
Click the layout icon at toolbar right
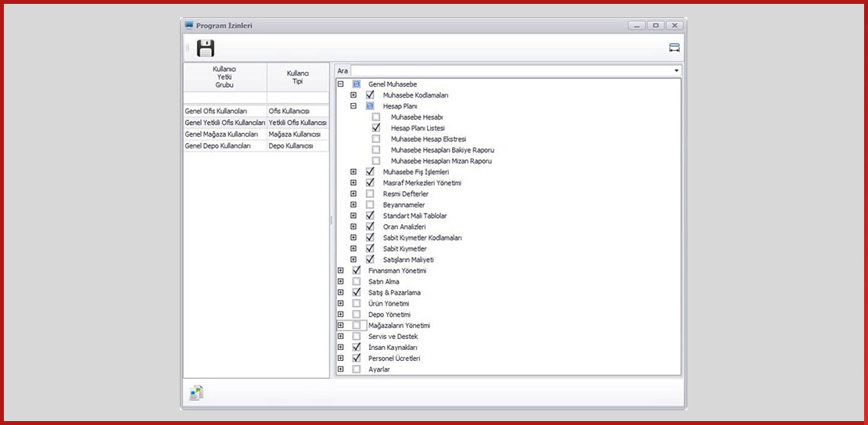coord(674,48)
